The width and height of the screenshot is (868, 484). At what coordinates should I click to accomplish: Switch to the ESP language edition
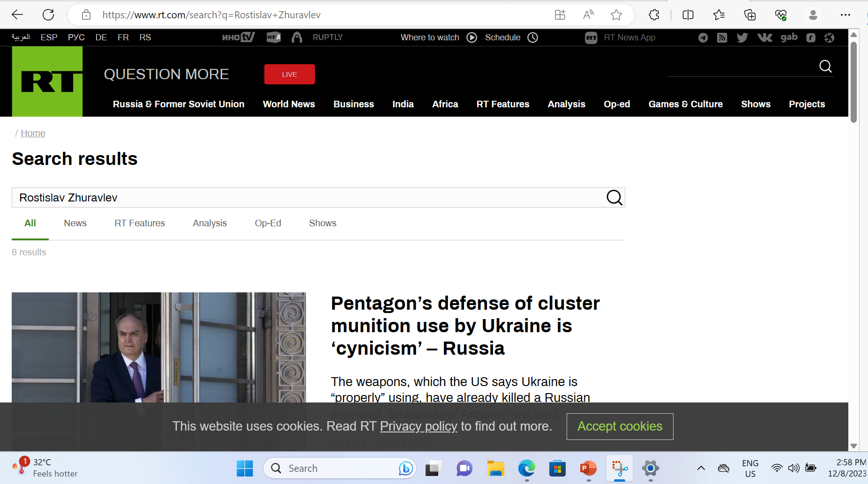click(x=49, y=37)
